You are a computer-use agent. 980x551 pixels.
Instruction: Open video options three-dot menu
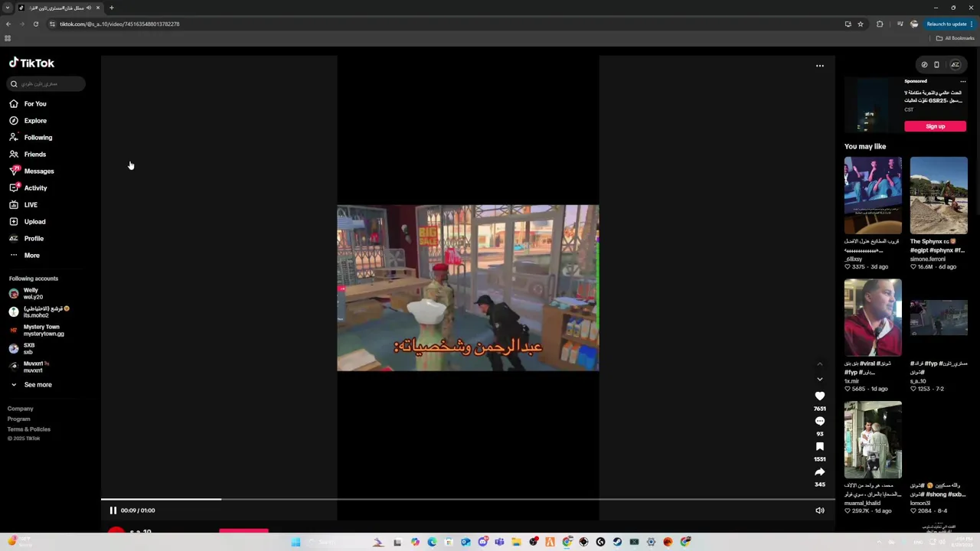[x=820, y=66]
